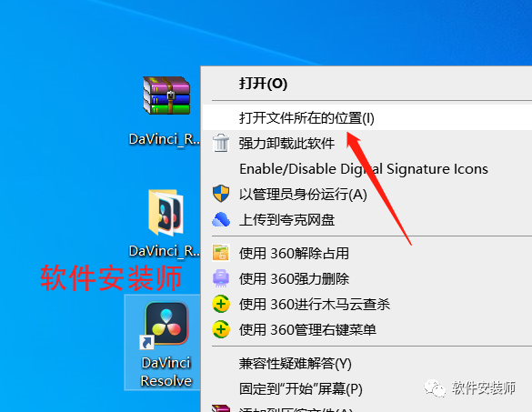Click the green 360 icon beside 木马云查杀
The width and height of the screenshot is (532, 412).
point(221,304)
